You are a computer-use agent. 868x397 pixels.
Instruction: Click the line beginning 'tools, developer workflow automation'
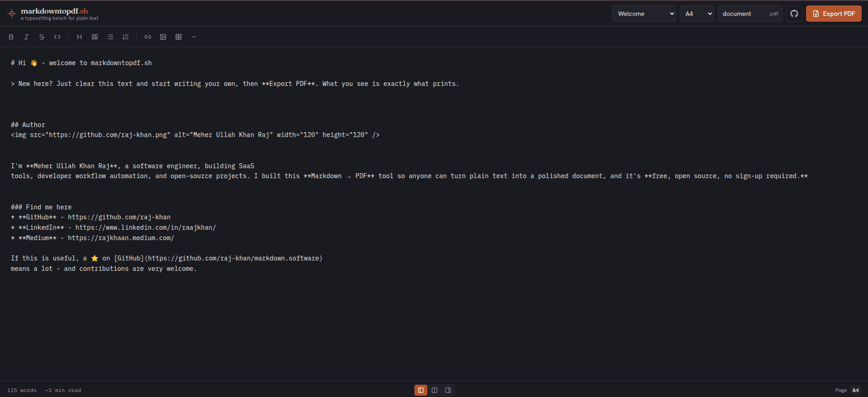coord(409,176)
